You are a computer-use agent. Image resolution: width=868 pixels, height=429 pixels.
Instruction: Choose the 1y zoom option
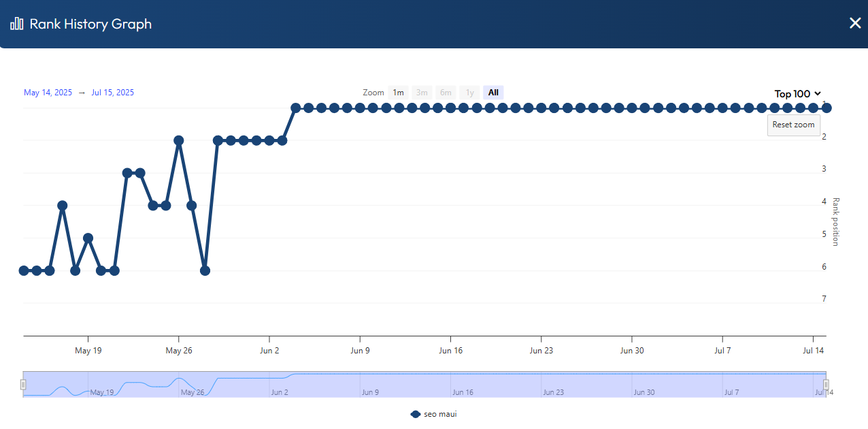click(469, 93)
